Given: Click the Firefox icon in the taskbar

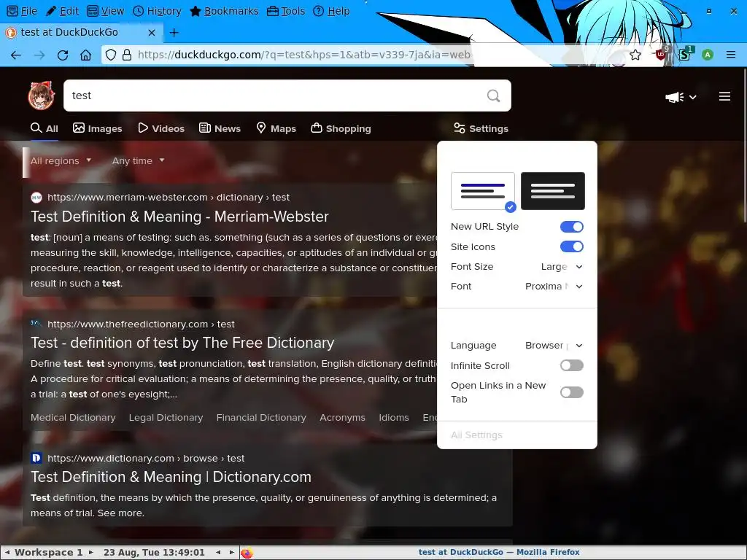Looking at the screenshot, I should coord(247,553).
